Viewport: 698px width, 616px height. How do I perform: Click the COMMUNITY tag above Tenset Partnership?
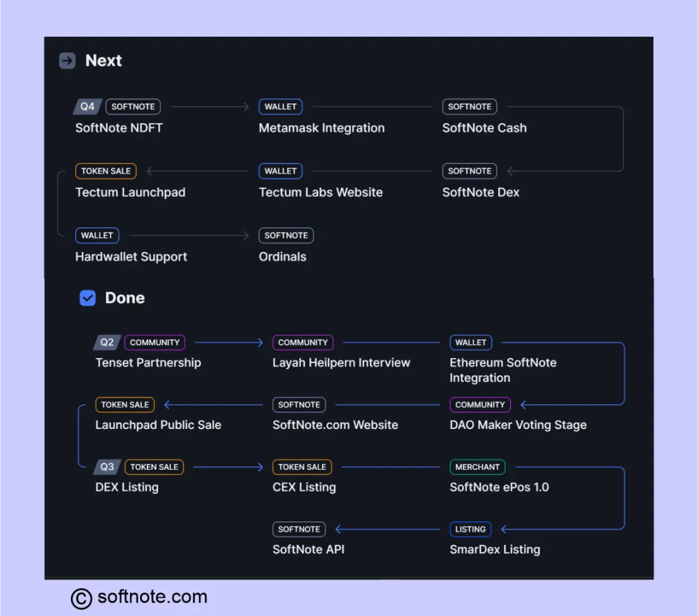(x=154, y=343)
